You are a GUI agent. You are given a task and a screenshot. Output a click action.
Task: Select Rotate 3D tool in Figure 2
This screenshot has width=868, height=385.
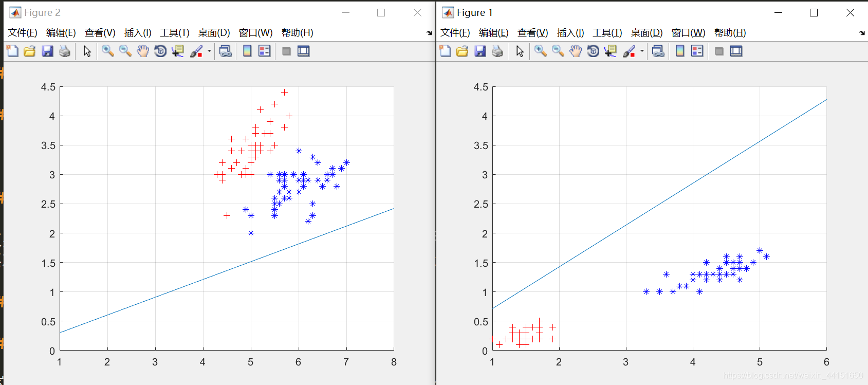[x=160, y=51]
